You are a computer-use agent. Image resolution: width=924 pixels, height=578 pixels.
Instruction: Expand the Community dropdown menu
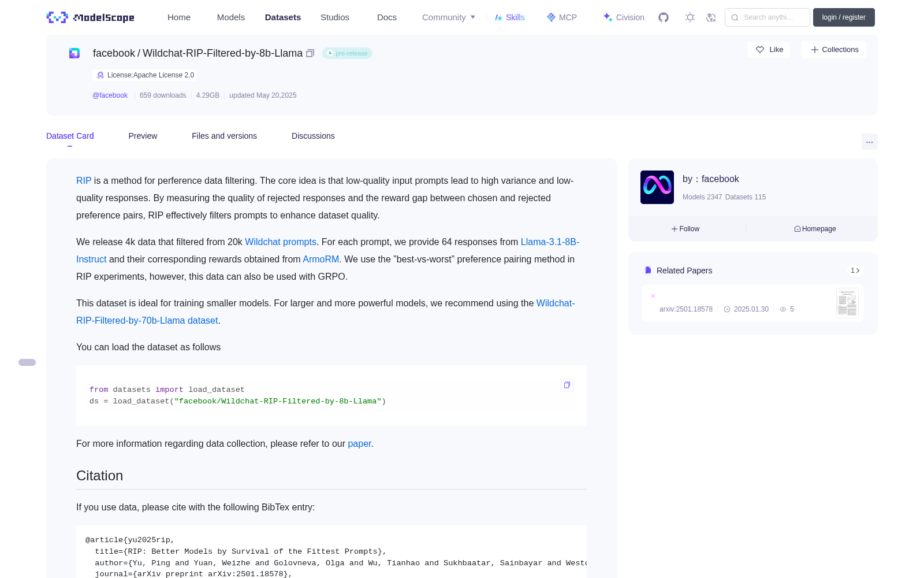coord(449,17)
